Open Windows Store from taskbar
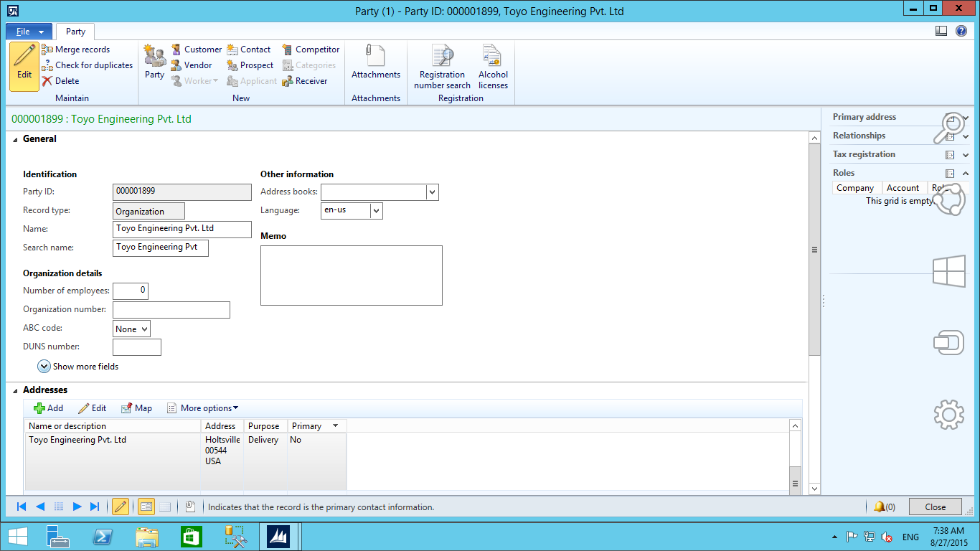The image size is (980, 551). 192,537
